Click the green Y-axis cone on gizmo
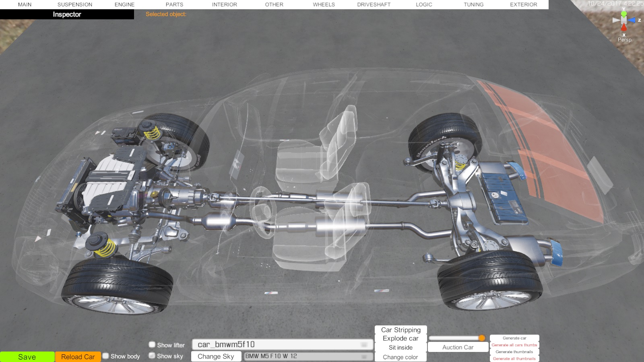This screenshot has width=644, height=362. 623,14
